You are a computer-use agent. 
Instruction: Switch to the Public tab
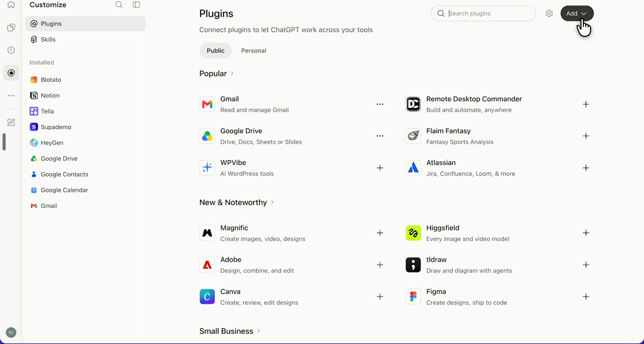(x=215, y=51)
